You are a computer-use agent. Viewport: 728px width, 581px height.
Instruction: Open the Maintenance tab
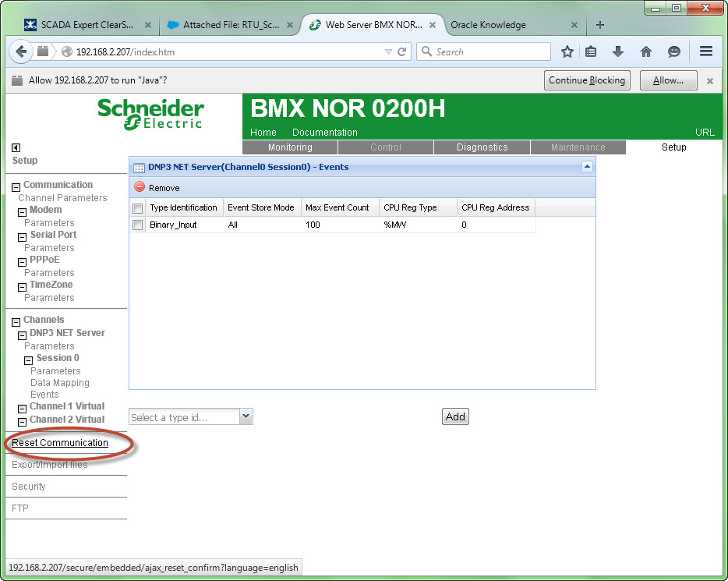click(x=578, y=147)
